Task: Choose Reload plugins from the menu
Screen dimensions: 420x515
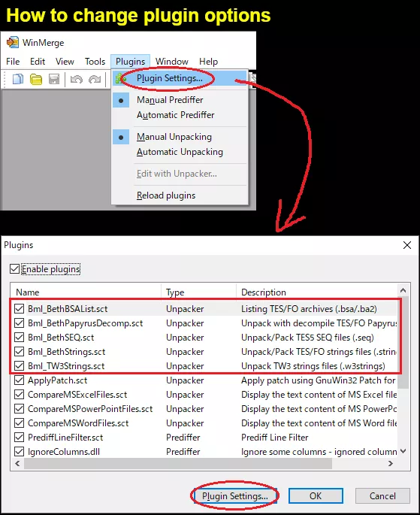Action: click(166, 195)
